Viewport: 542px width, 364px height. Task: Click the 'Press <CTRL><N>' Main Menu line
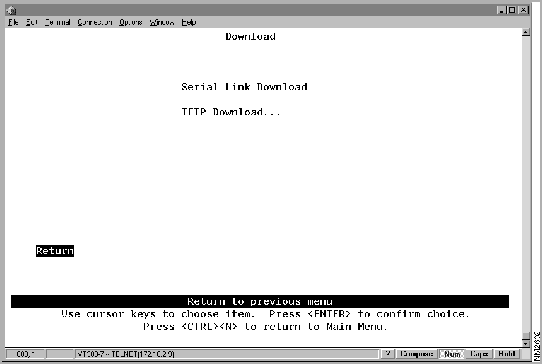click(x=265, y=326)
